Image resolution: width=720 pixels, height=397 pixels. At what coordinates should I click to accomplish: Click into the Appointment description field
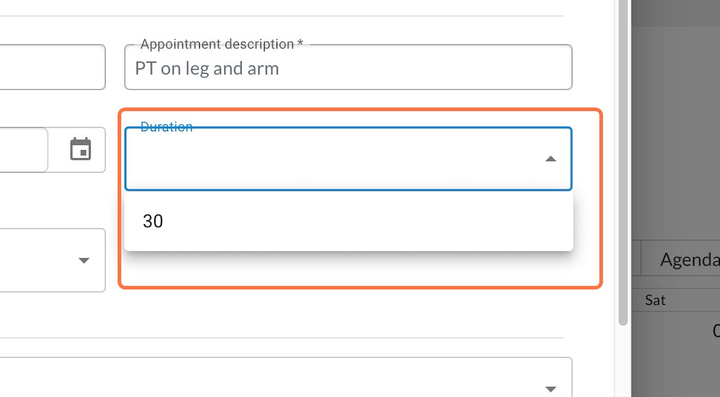click(348, 67)
